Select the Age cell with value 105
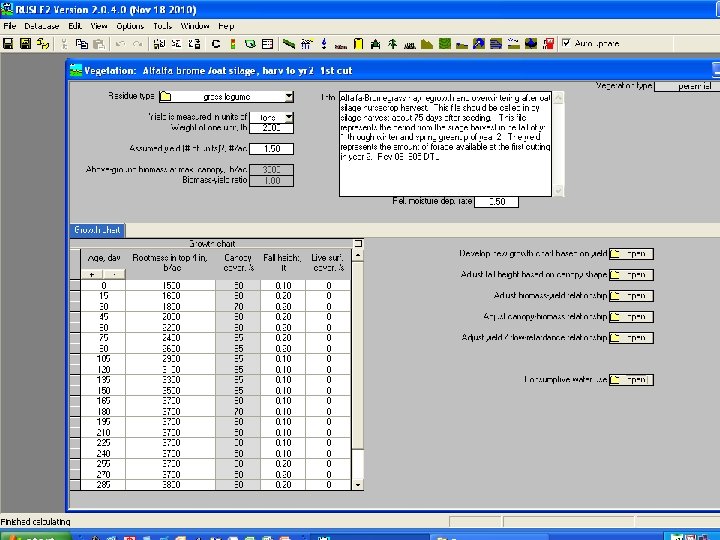 (103, 359)
